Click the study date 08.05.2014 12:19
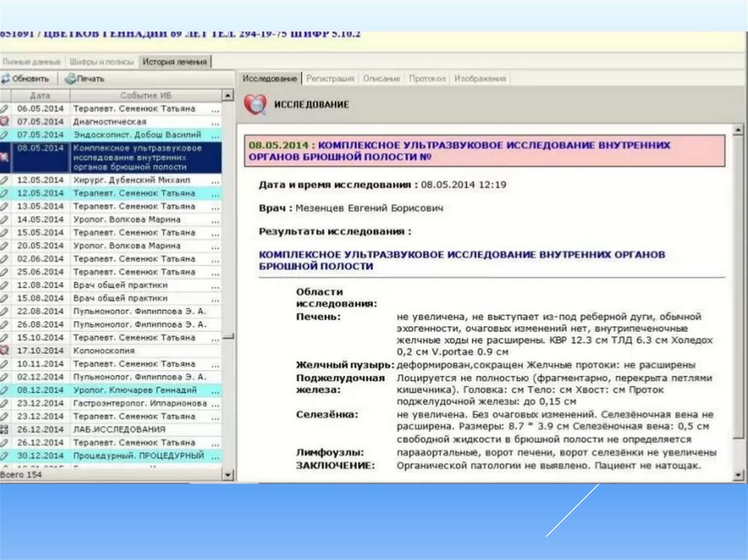The image size is (748, 560). pyautogui.click(x=464, y=185)
